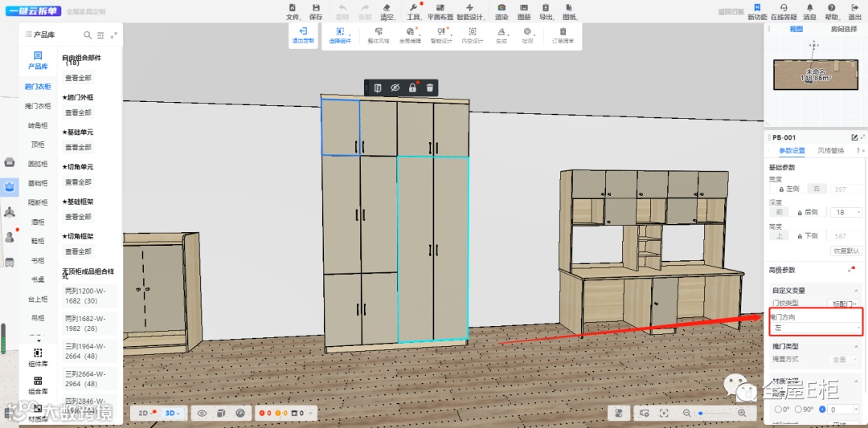Viewport: 868px width, 428px height.
Task: Delete the selected cabinet with trash icon
Action: click(429, 88)
